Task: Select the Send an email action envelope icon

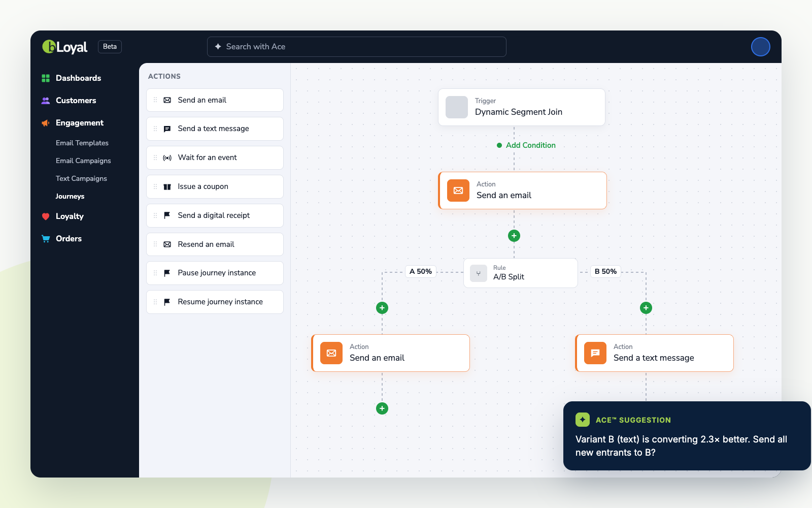Action: (167, 101)
